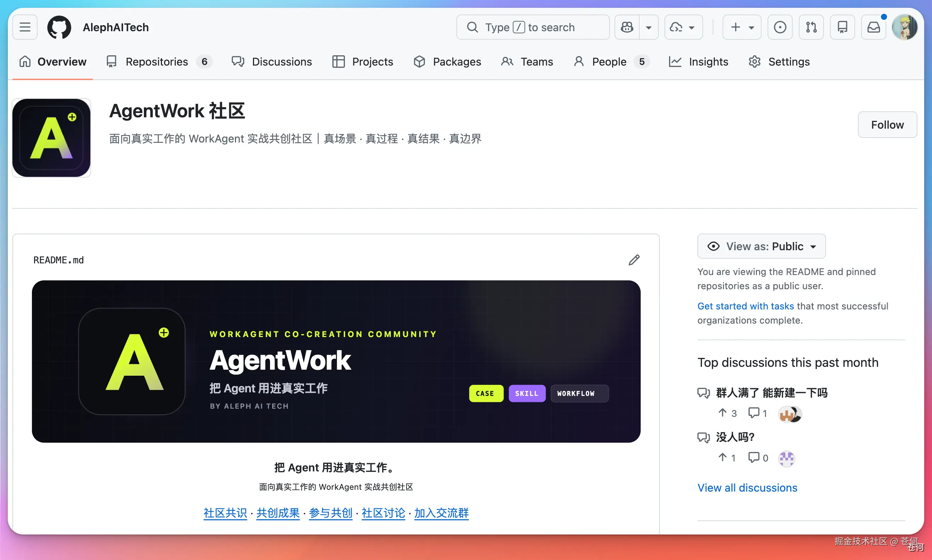Open user profile avatar menu

(904, 27)
